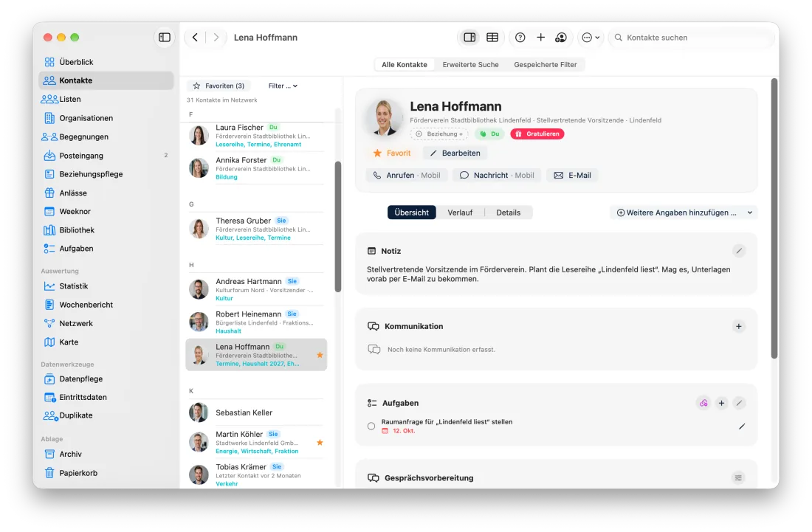The image size is (812, 532).
Task: Send a Nachricht to mobile
Action: [497, 176]
